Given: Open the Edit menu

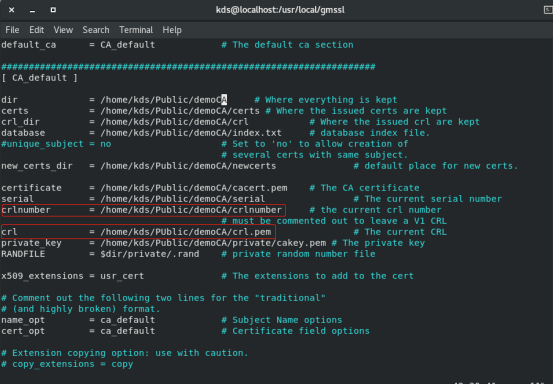Looking at the screenshot, I should 36,30.
